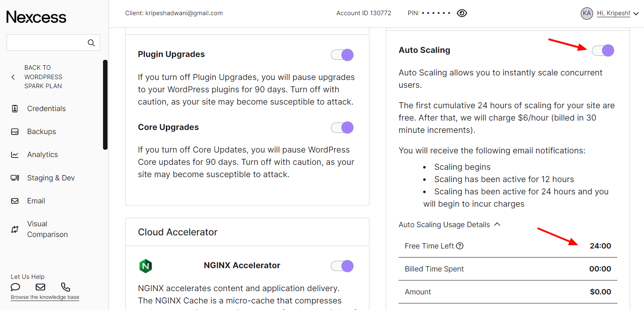This screenshot has height=310, width=644.
Task: Browse the knowledge base link
Action: pyautogui.click(x=45, y=297)
